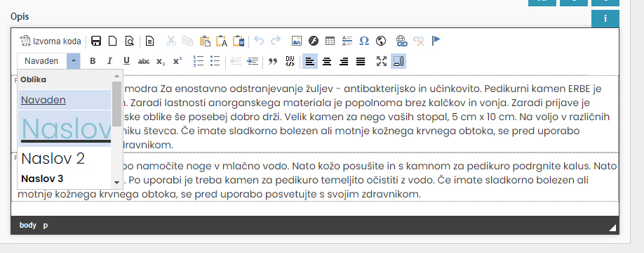Insert an IFrame globe icon
This screenshot has width=644, height=253.
(381, 41)
